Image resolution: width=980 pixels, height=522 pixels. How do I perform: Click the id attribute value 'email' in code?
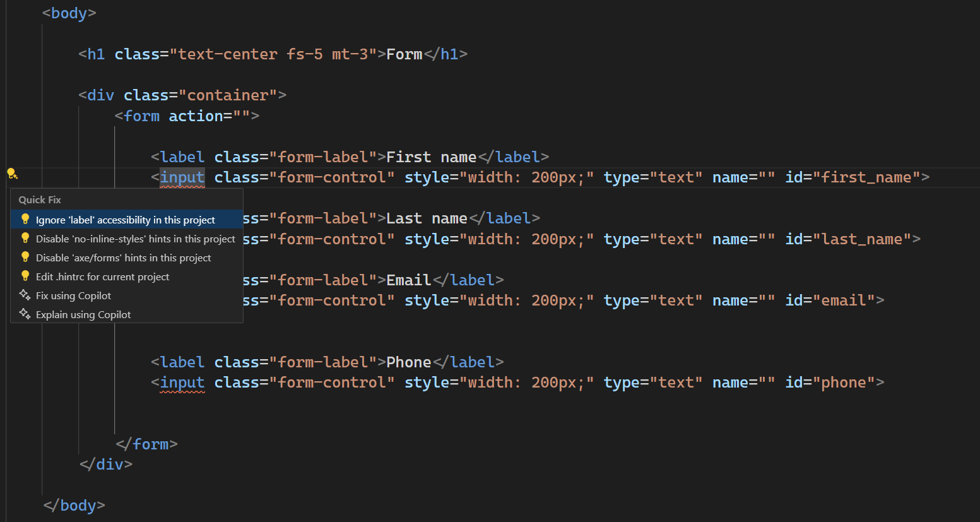click(846, 300)
